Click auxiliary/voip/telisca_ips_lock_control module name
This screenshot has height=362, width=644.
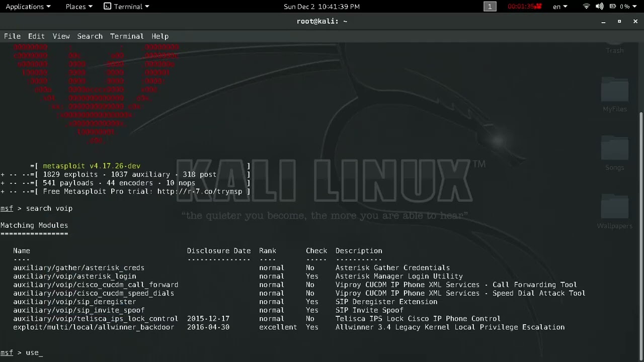tap(96, 319)
